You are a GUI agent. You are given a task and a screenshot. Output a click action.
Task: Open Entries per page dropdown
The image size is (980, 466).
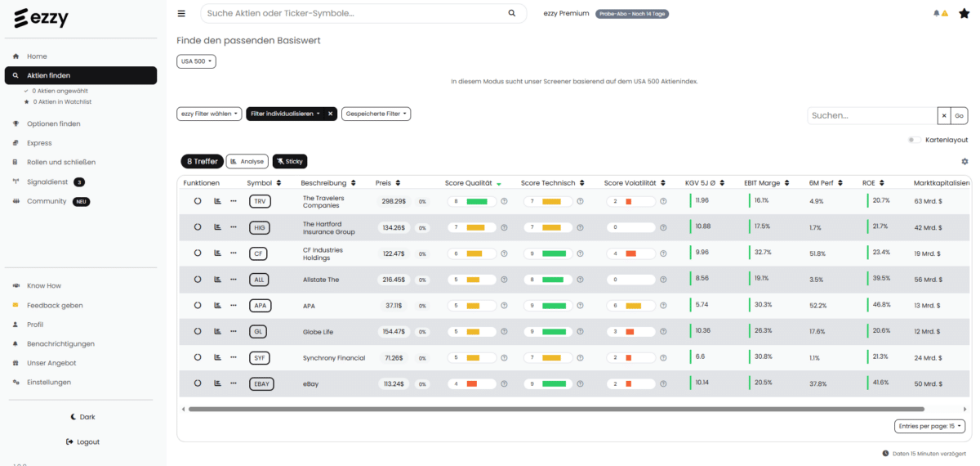pos(929,426)
